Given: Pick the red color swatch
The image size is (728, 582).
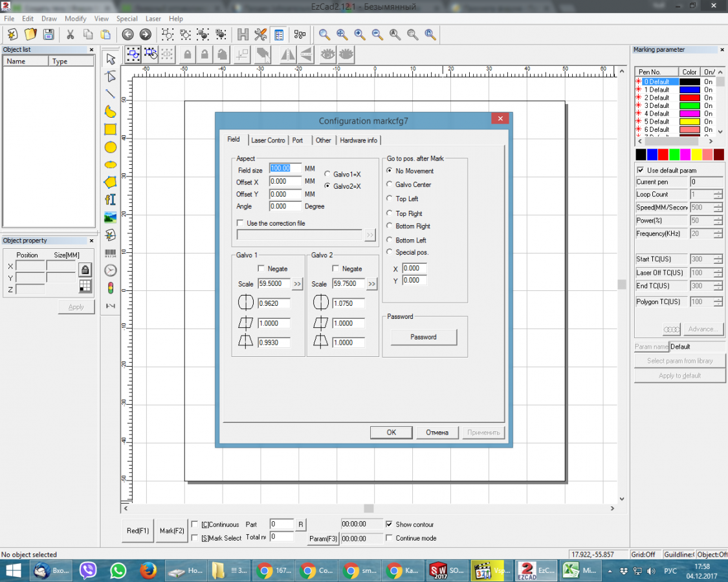Looking at the screenshot, I should pyautogui.click(x=663, y=155).
